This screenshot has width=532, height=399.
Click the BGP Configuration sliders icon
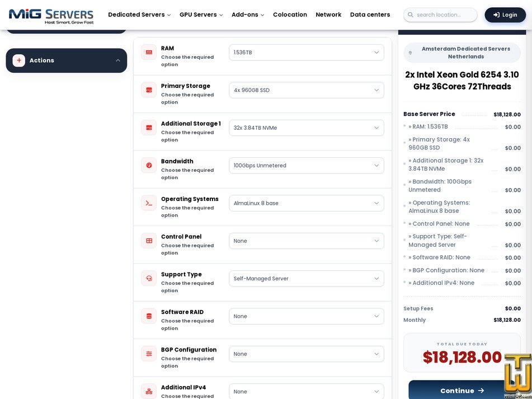[x=149, y=354]
